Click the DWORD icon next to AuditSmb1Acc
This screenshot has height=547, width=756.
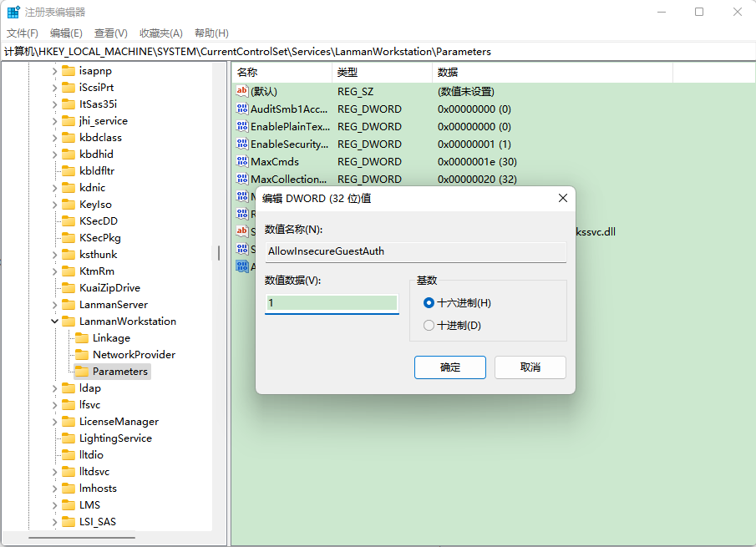[x=242, y=109]
